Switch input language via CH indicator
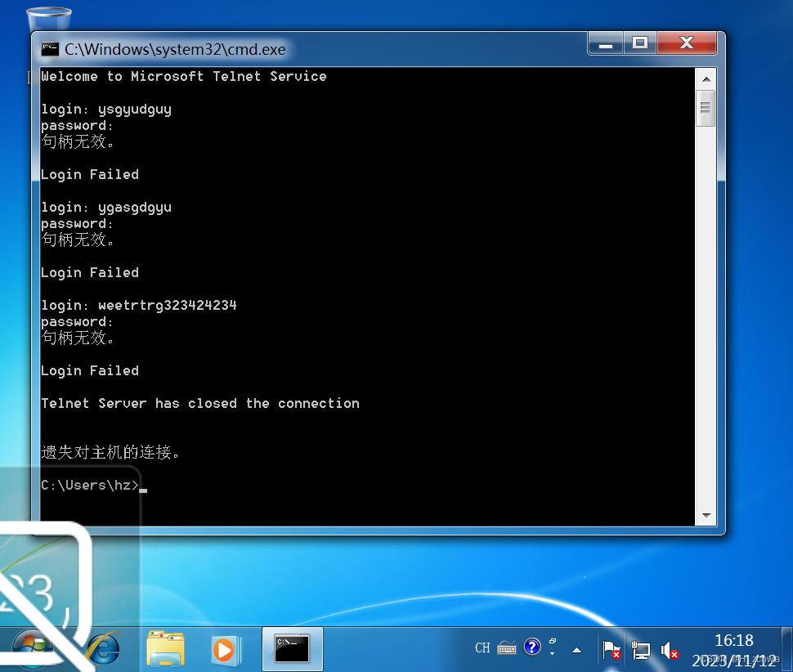The width and height of the screenshot is (793, 672). click(482, 648)
